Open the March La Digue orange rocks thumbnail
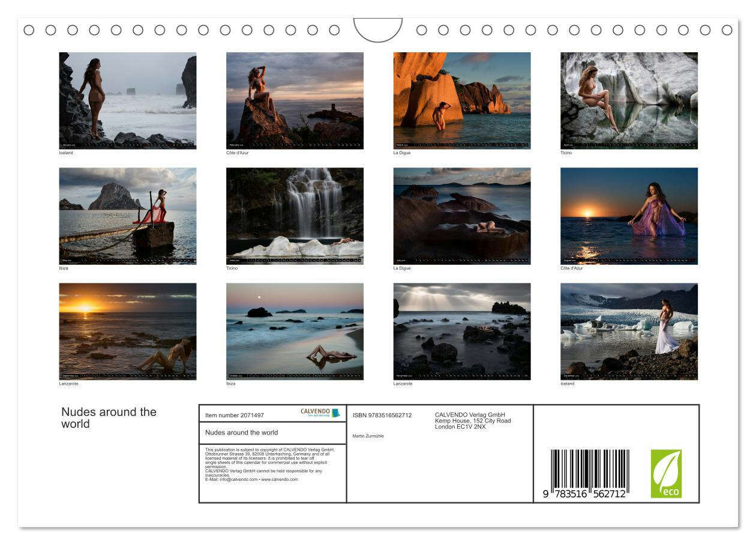 click(462, 100)
